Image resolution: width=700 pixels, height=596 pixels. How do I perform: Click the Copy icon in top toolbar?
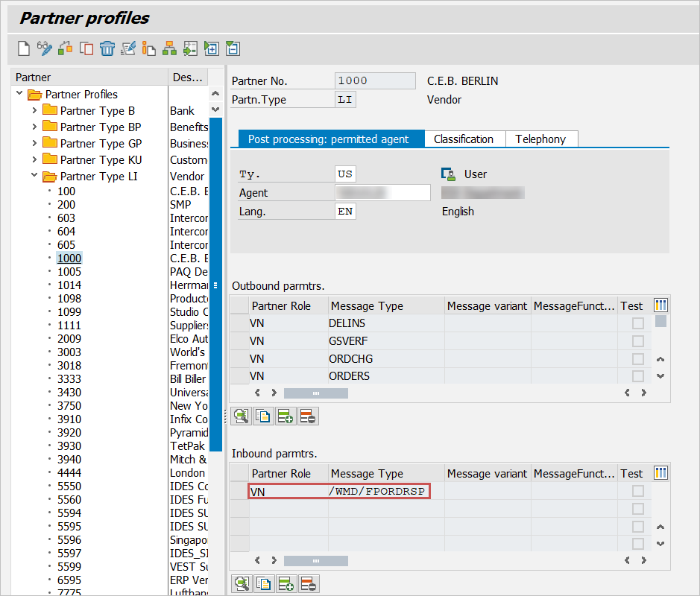click(x=86, y=49)
